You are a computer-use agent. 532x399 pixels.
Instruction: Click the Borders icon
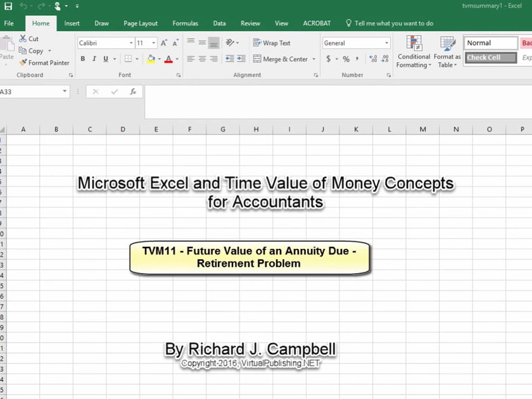pyautogui.click(x=128, y=59)
